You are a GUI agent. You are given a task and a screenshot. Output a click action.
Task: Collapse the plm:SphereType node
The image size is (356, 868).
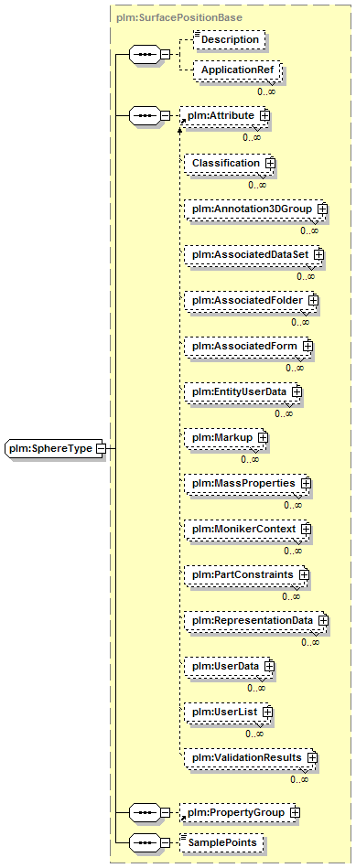101,448
